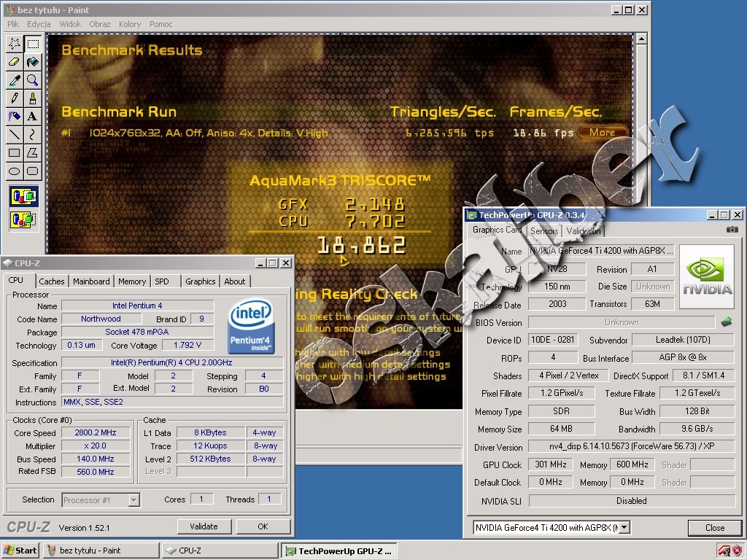
Task: Switch to the Graphics tab in CPU-Z
Action: coord(200,281)
